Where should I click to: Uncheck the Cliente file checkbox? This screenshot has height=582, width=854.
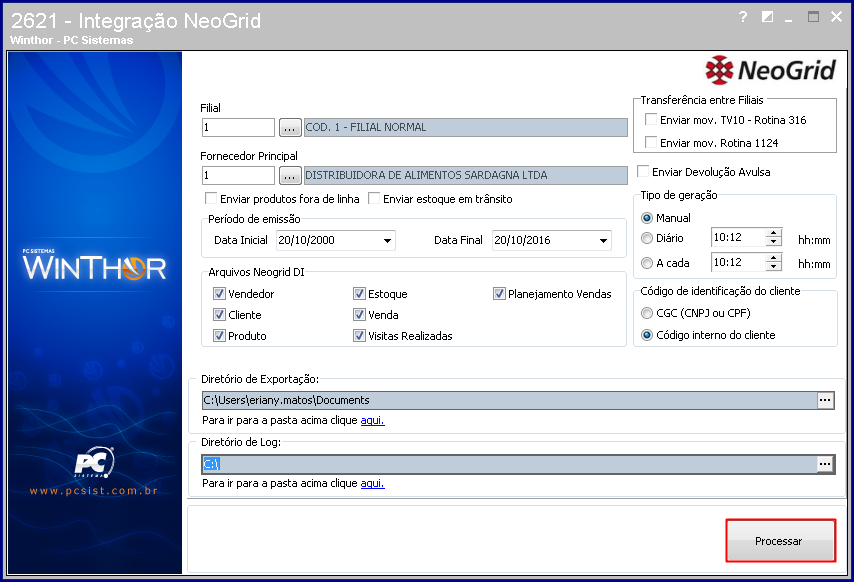pos(219,315)
